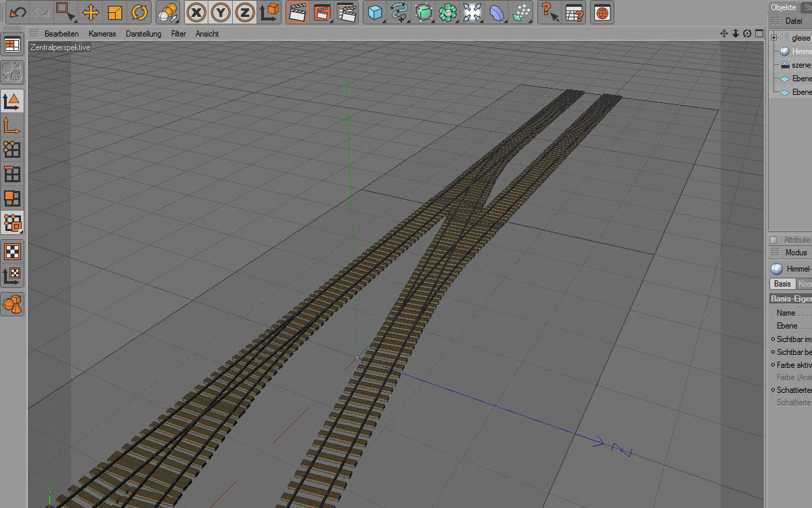The height and width of the screenshot is (508, 812).
Task: Click the Undo arrow icon
Action: coord(18,12)
